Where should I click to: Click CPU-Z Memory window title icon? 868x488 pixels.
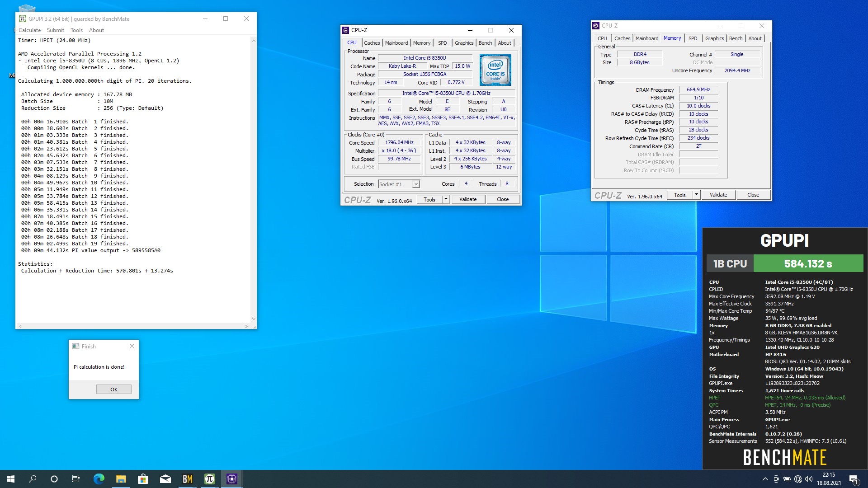596,26
